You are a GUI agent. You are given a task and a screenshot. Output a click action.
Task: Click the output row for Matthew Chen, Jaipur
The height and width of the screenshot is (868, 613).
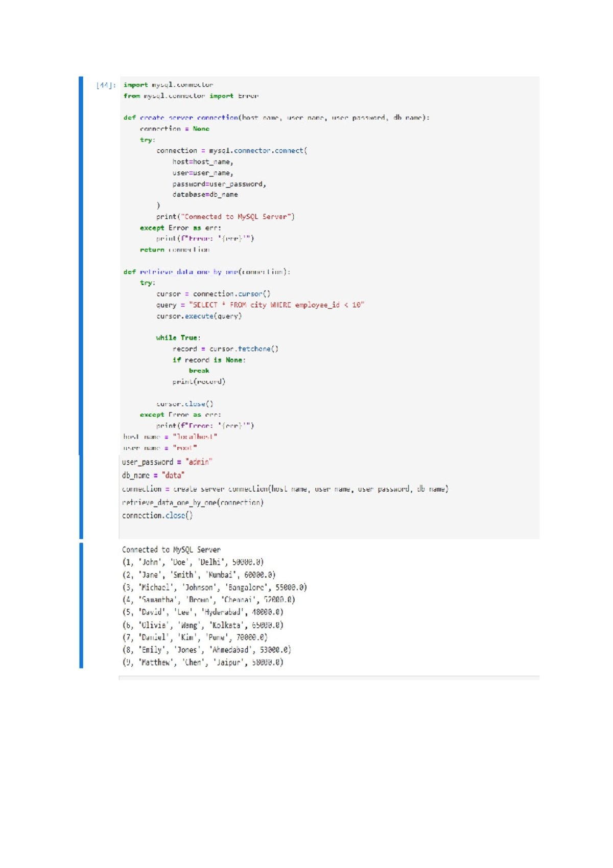click(203, 663)
